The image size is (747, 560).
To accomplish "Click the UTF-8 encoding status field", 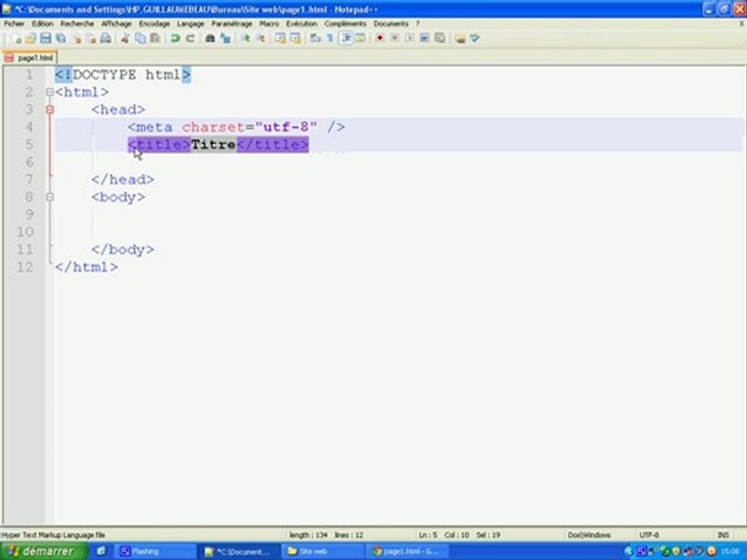I will click(x=649, y=535).
